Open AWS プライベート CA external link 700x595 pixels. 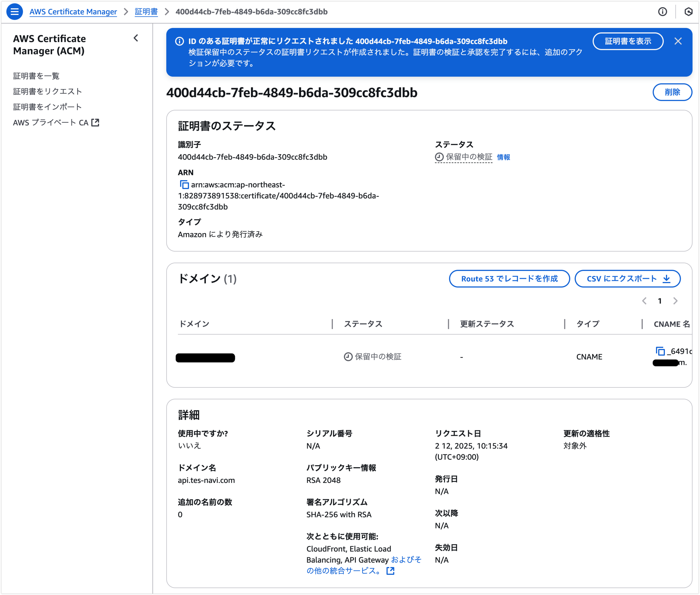point(56,122)
